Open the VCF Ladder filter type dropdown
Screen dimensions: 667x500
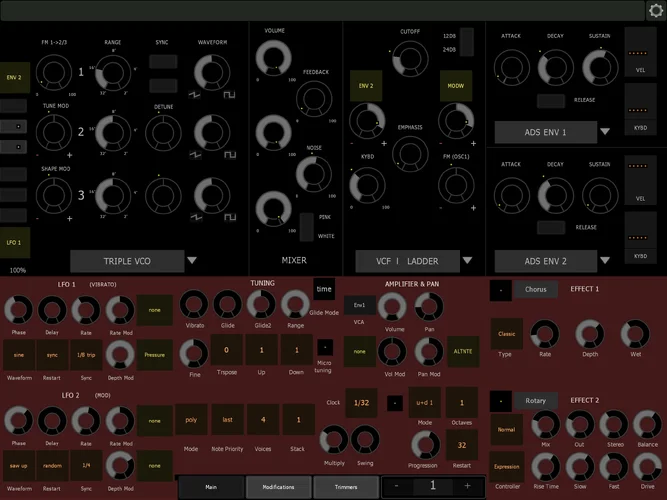coord(467,261)
